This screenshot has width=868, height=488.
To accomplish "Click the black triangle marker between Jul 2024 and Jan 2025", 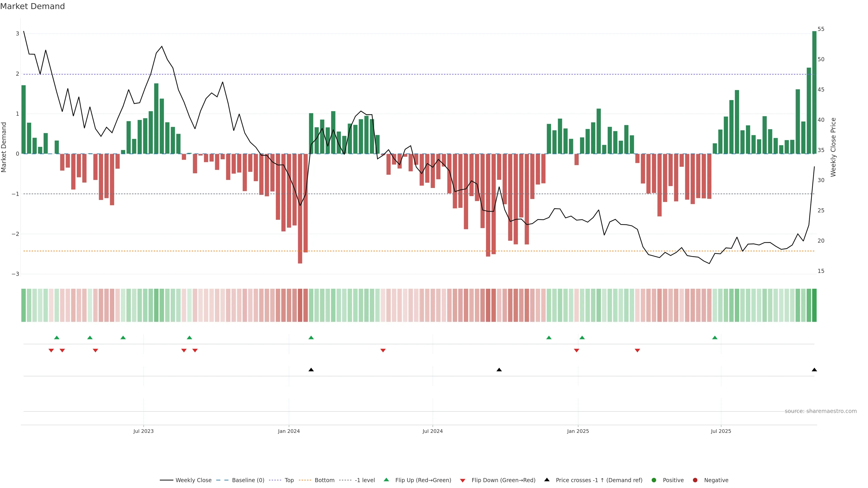I will click(x=499, y=370).
